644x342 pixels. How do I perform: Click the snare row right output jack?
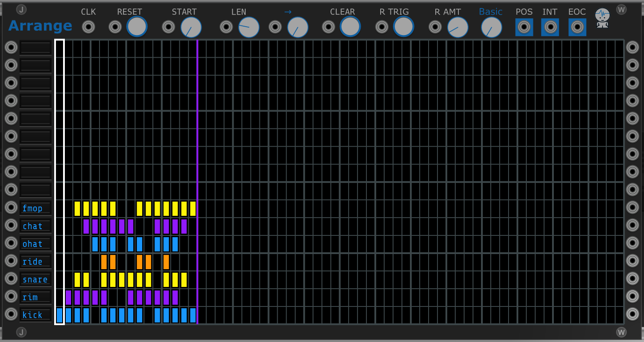632,279
